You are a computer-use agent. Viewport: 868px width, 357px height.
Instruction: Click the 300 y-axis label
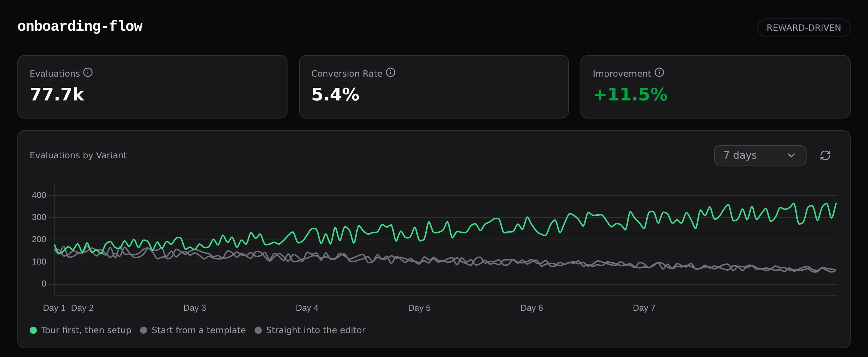coord(39,218)
